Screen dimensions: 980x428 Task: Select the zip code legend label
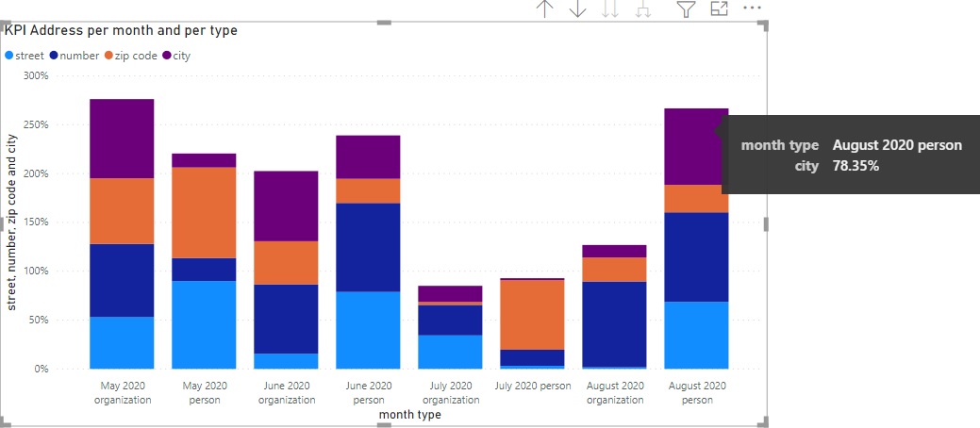coord(136,56)
